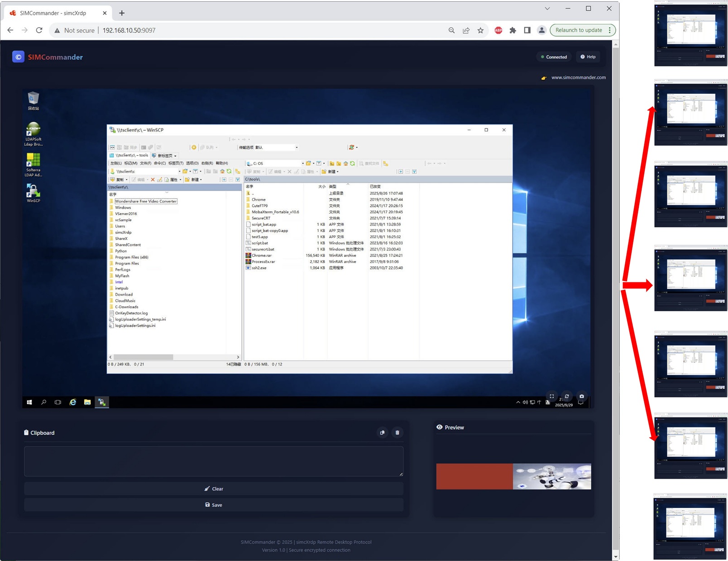The width and height of the screenshot is (728, 561).
Task: Click the Help button in header
Action: [588, 57]
